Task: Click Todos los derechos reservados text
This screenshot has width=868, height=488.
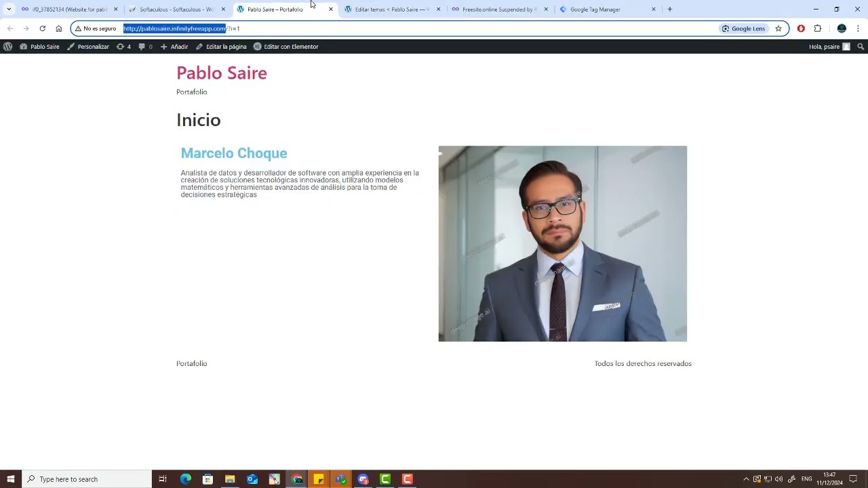Action: point(643,364)
